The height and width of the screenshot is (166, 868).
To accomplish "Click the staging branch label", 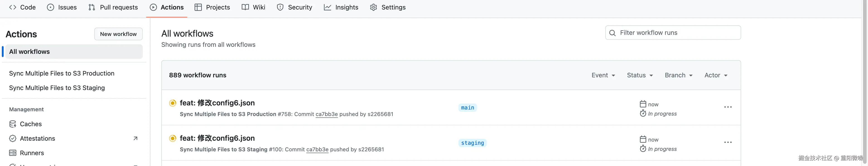I will pyautogui.click(x=472, y=143).
